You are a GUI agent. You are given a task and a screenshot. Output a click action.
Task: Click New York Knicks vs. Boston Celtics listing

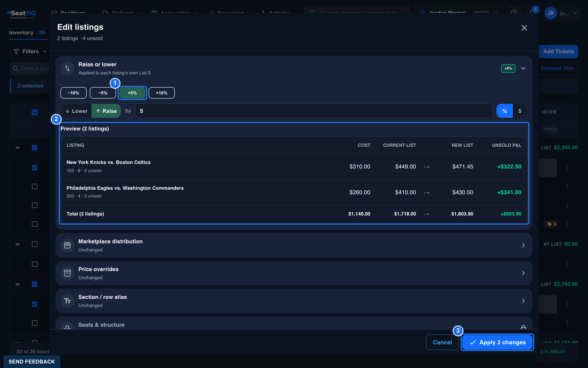[x=108, y=162]
